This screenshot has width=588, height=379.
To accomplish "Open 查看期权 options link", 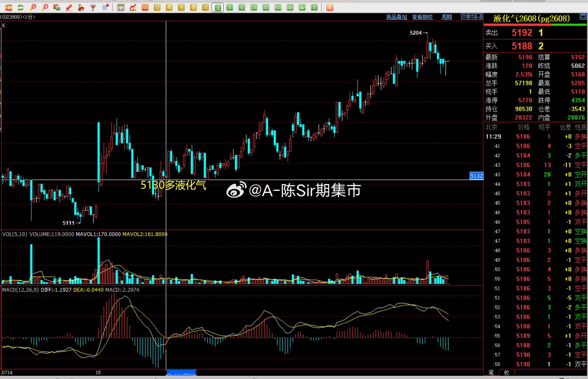I will coord(422,17).
